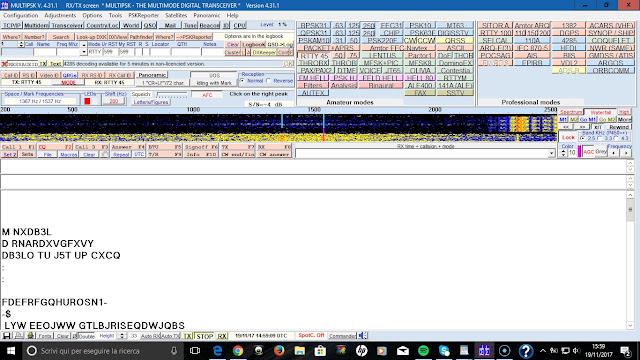This screenshot has height=360, width=640.
Task: Adjust the Color value stepper
Action: click(563, 153)
